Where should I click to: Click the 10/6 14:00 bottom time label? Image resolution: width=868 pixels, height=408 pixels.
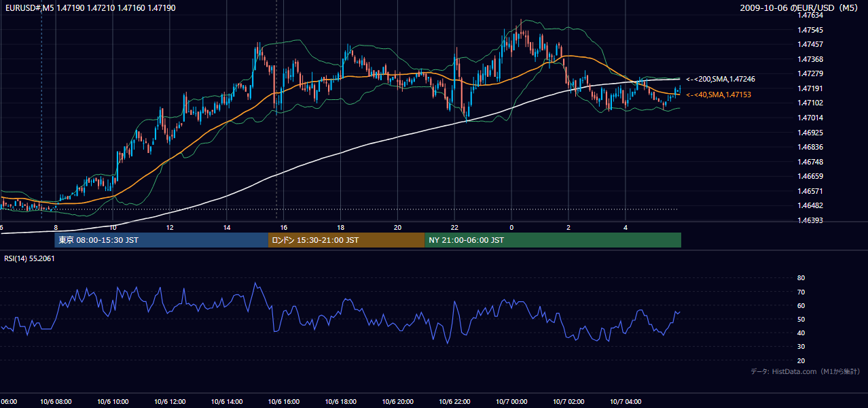click(227, 402)
